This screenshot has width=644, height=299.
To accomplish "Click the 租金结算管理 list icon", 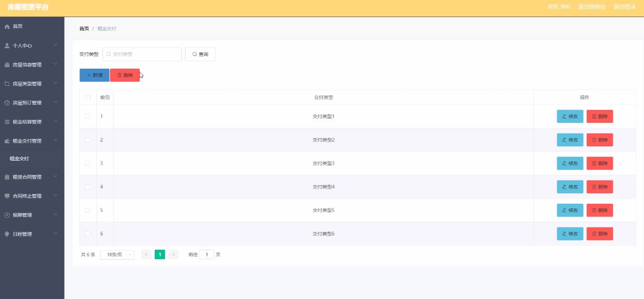I will tap(7, 122).
